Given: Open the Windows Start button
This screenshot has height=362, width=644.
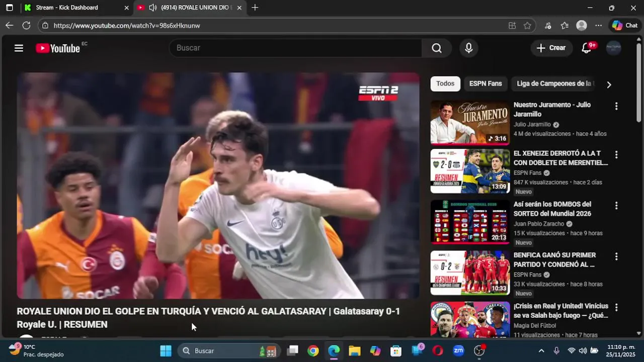Looking at the screenshot, I should pyautogui.click(x=166, y=350).
